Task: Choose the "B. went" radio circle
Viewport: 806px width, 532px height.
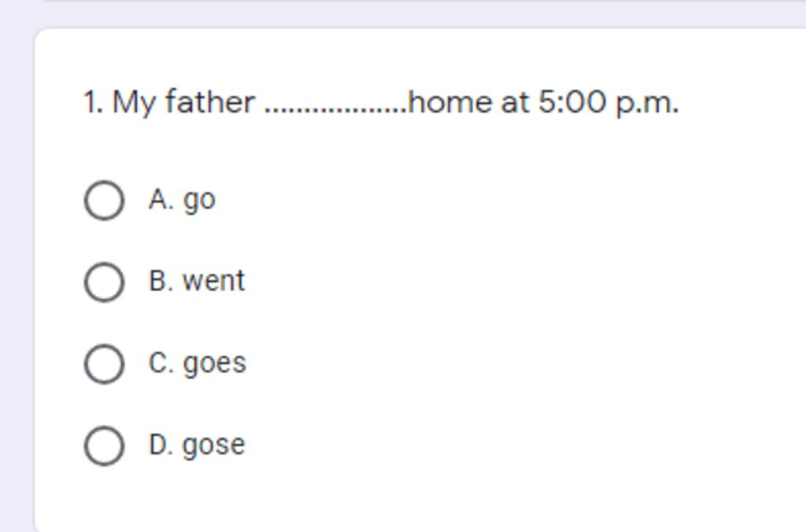Action: [105, 283]
